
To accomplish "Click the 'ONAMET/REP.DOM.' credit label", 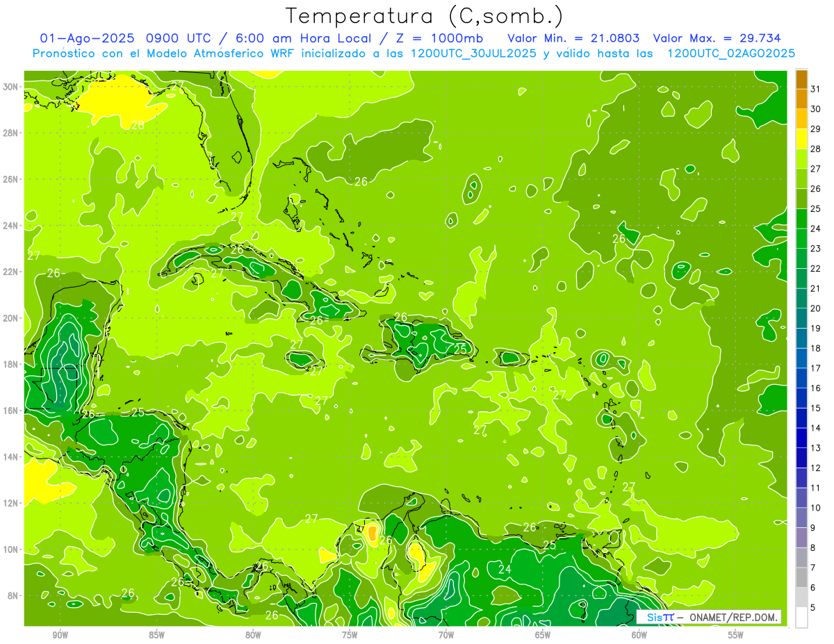I will point(735,617).
